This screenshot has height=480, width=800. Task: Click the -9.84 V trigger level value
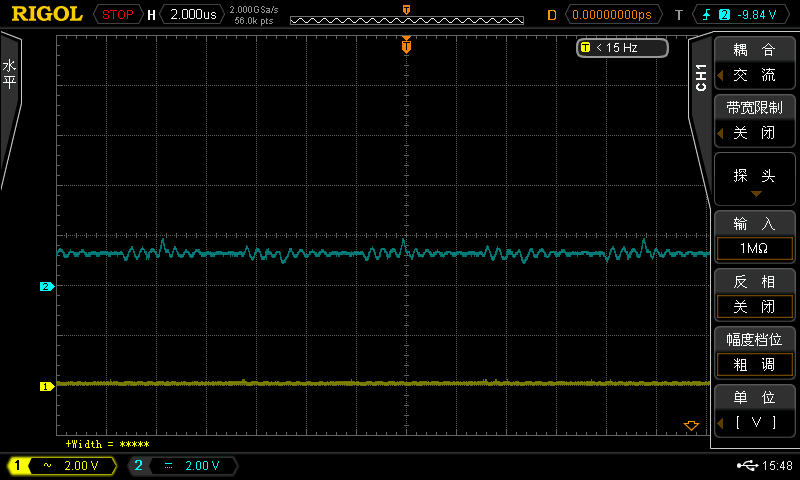757,15
